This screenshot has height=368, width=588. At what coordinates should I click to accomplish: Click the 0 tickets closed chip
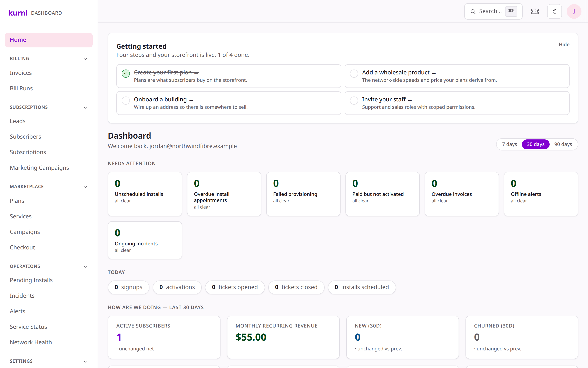[x=296, y=287]
